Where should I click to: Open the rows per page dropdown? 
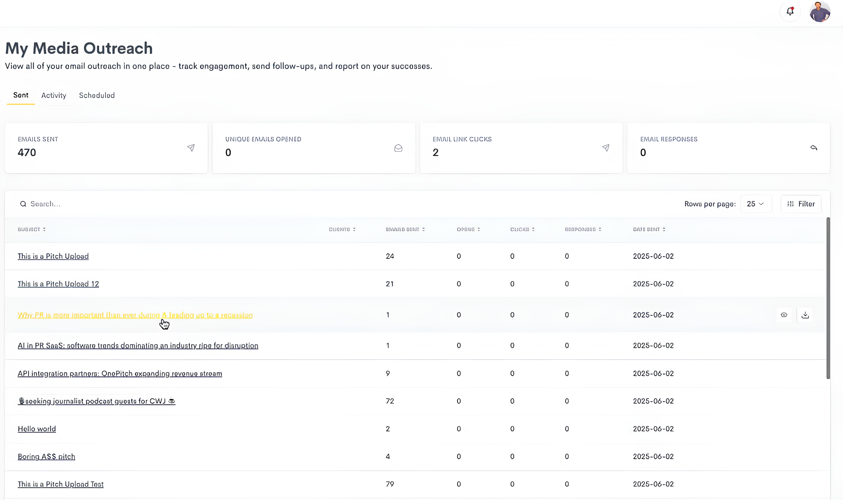(x=756, y=204)
